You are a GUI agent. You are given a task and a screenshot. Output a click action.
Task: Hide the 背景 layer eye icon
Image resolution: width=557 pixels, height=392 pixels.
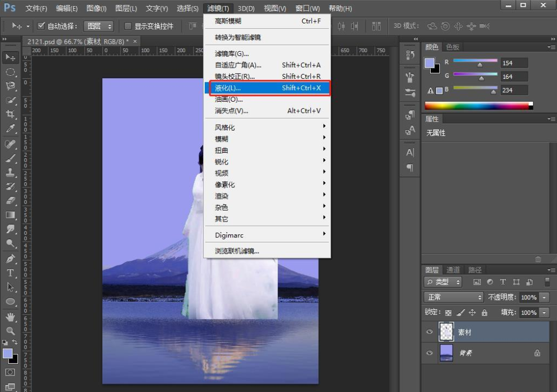[430, 353]
